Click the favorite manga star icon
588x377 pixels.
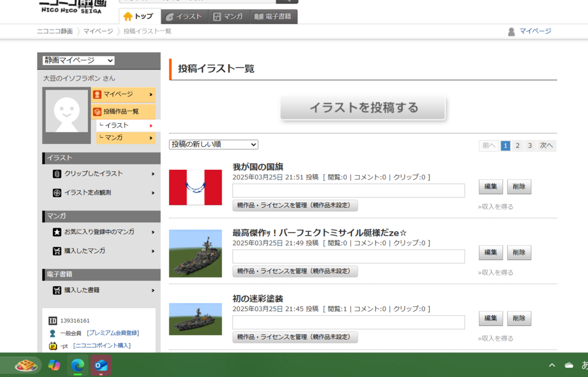pyautogui.click(x=57, y=232)
